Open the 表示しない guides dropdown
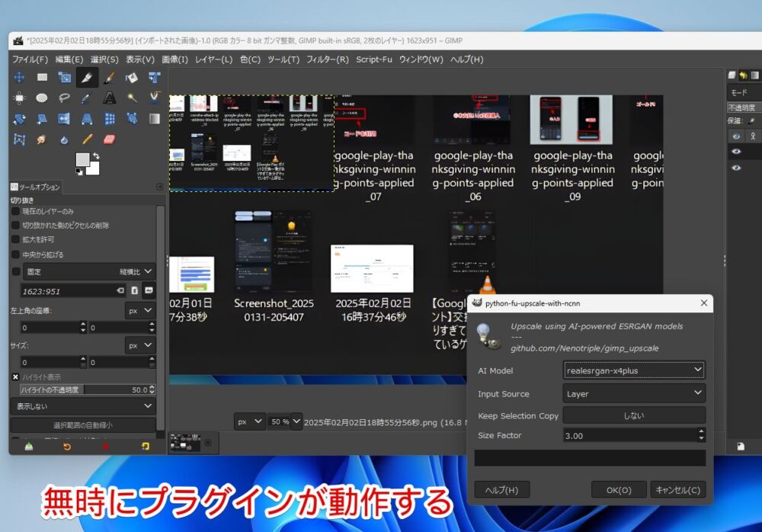Screen dimensions: 762x532 pos(83,406)
